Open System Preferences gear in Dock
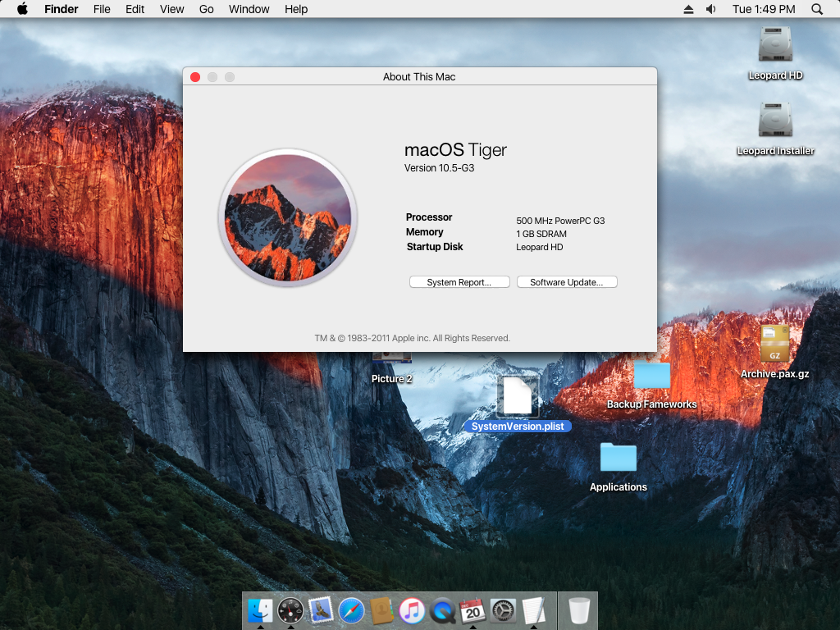The width and height of the screenshot is (840, 630). click(x=503, y=611)
